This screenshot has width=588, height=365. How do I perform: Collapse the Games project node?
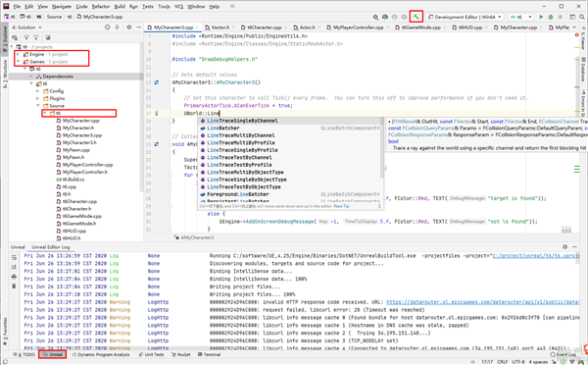click(x=18, y=62)
